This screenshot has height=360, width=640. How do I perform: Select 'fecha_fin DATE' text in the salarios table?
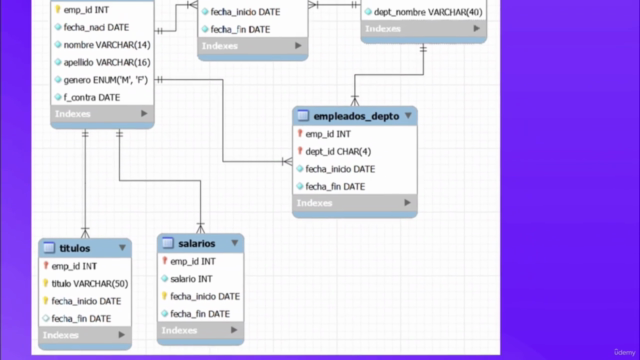(200, 314)
